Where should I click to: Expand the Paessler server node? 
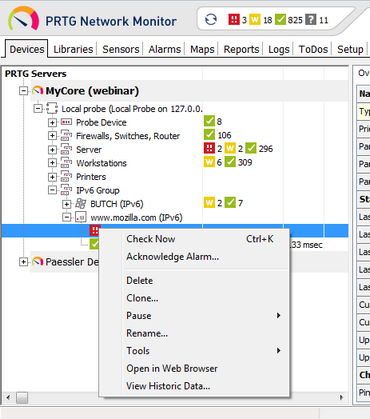23,262
